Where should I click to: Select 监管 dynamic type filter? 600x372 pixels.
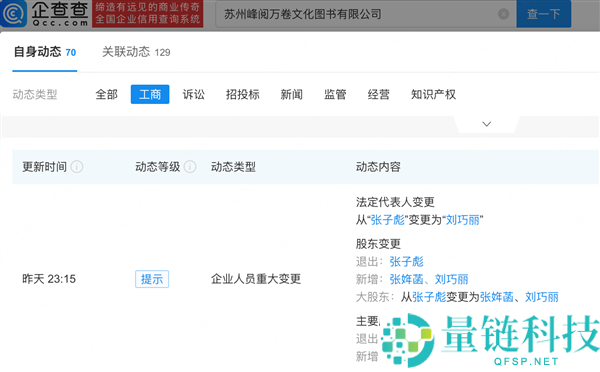pyautogui.click(x=335, y=95)
